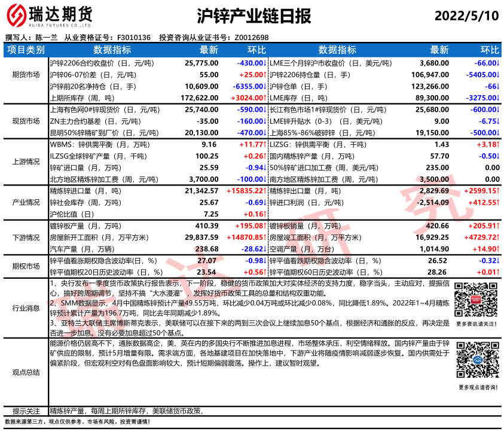
Task: Select the 上游情况 category cell
Action: pyautogui.click(x=26, y=162)
